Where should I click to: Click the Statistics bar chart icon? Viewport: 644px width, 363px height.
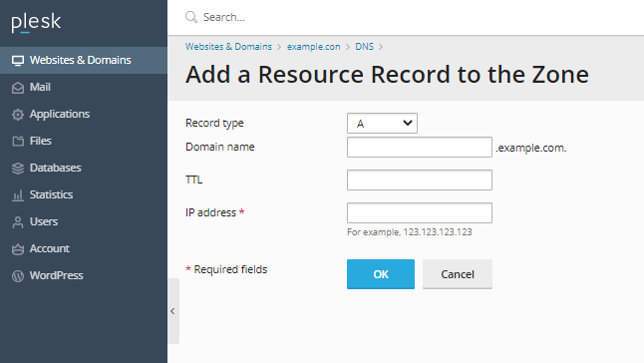(18, 195)
